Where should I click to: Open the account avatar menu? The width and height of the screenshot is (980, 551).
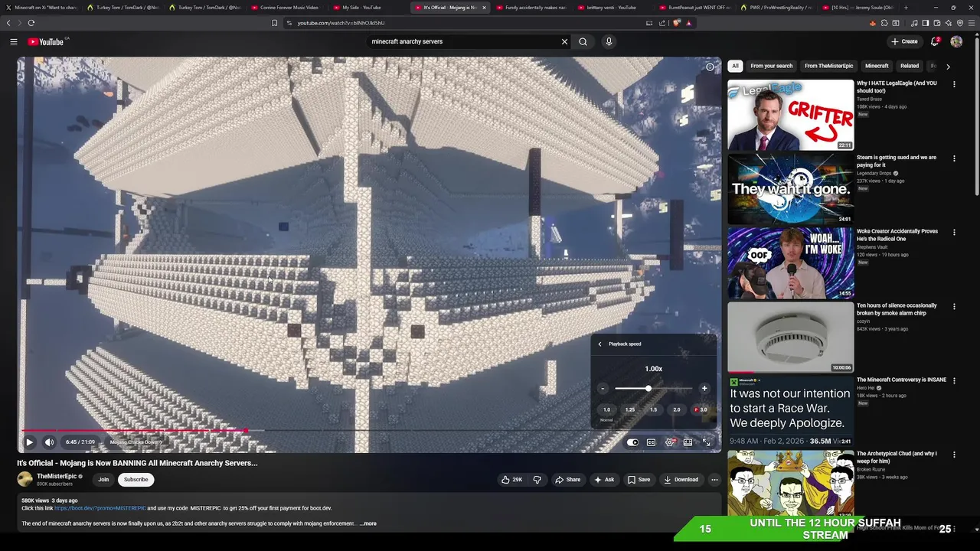coord(956,41)
